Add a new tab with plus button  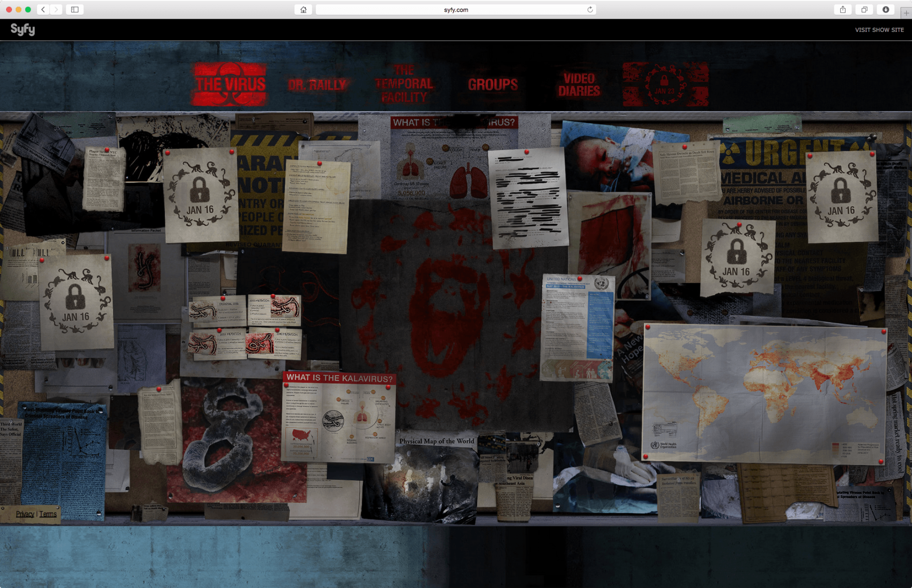click(906, 13)
